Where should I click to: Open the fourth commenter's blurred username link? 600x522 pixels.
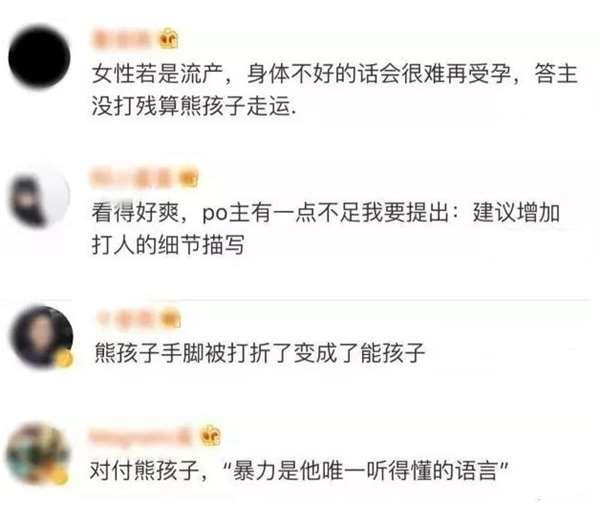tap(140, 436)
